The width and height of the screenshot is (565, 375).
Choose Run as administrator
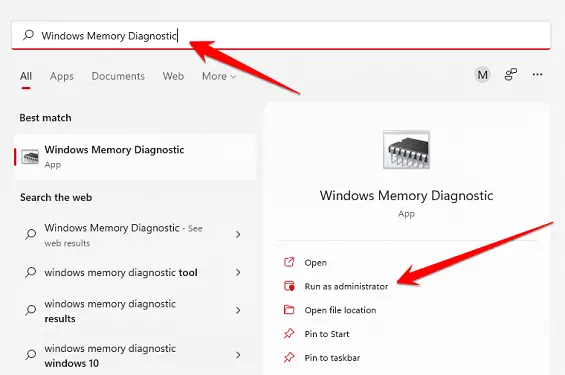point(346,286)
